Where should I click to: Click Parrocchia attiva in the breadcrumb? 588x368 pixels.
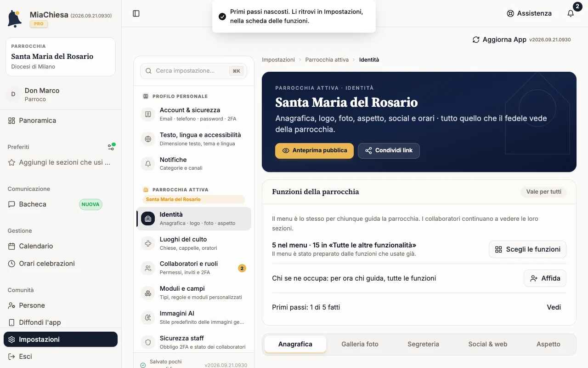click(x=327, y=60)
